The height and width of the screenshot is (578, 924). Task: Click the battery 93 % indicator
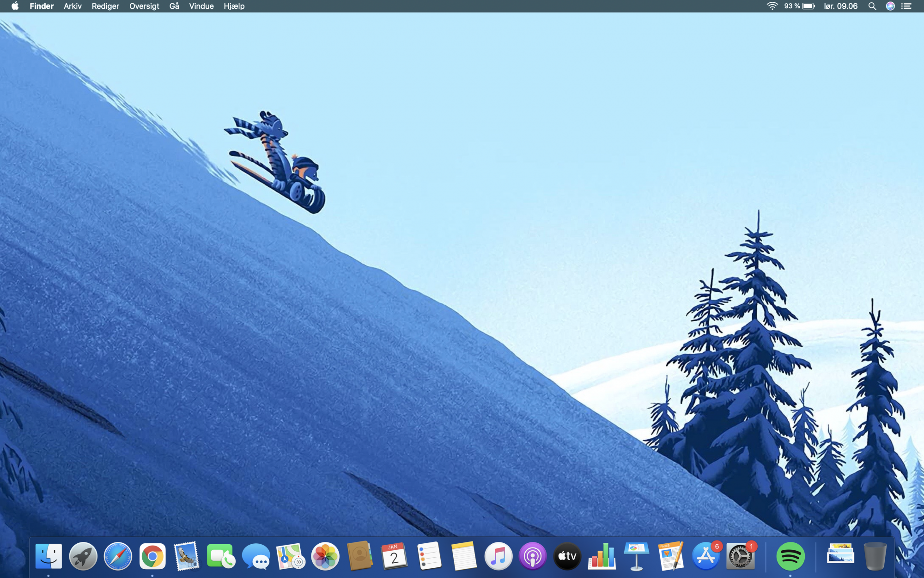(x=799, y=6)
